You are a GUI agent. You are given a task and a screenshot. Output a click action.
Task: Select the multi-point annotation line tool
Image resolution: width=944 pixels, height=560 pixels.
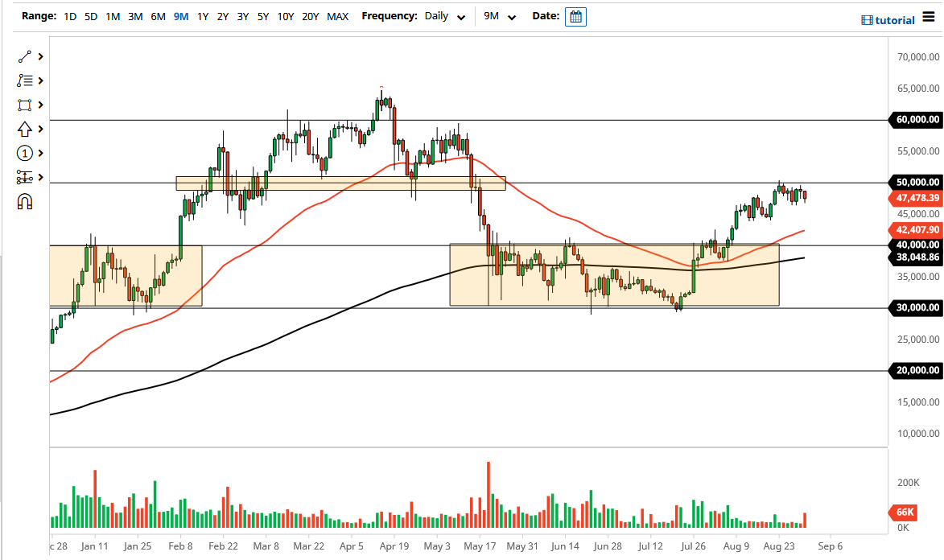coord(23,80)
